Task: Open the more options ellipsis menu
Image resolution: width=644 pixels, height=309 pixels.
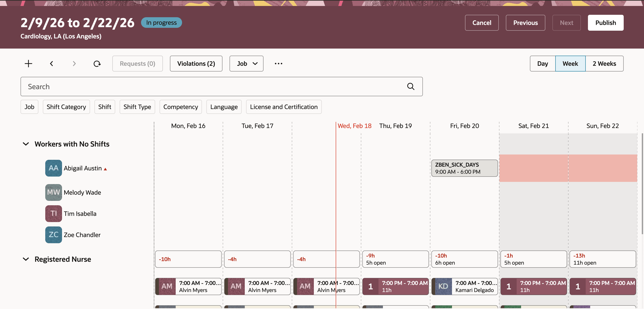Action: (x=278, y=64)
